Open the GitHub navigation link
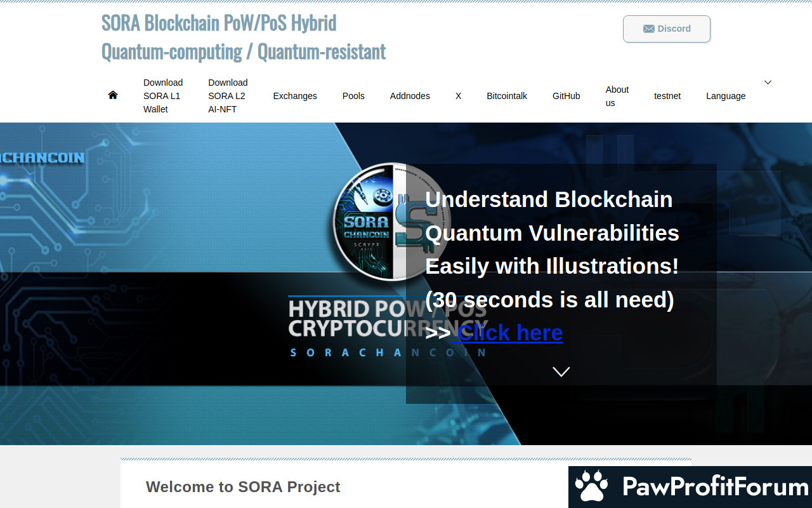This screenshot has height=508, width=812. (566, 96)
